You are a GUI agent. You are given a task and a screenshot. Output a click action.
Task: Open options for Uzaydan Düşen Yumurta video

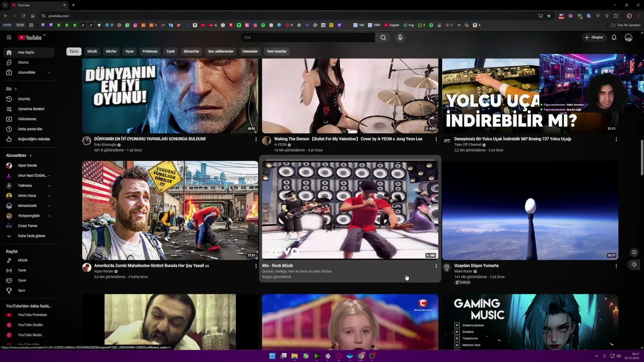(x=616, y=266)
